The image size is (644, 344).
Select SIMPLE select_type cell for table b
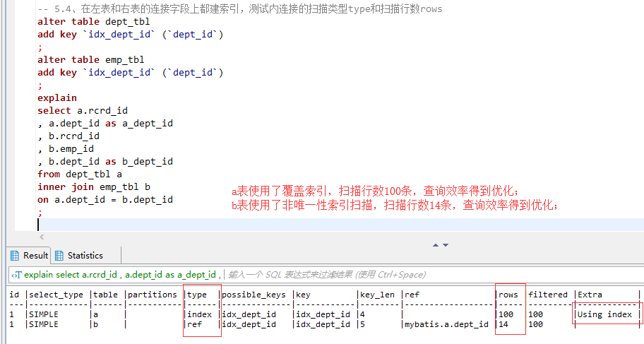44,324
